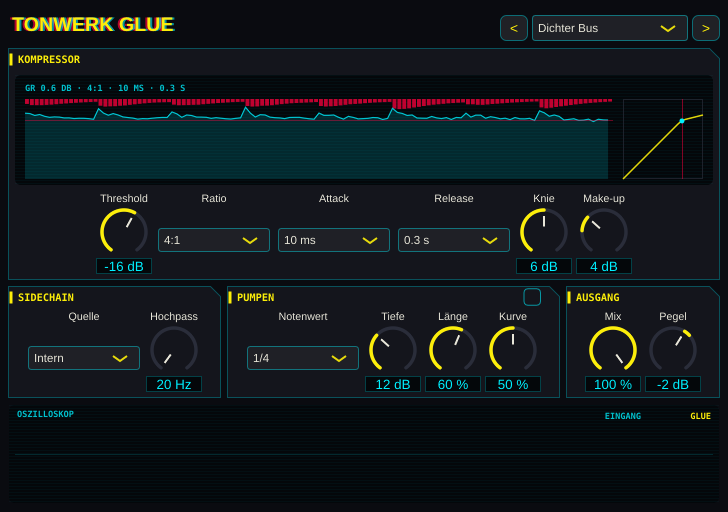Click the GLUE legend label
The width and height of the screenshot is (728, 512).
(700, 416)
